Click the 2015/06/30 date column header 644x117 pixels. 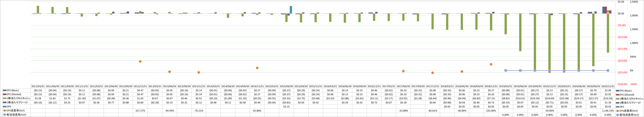coord(286,86)
